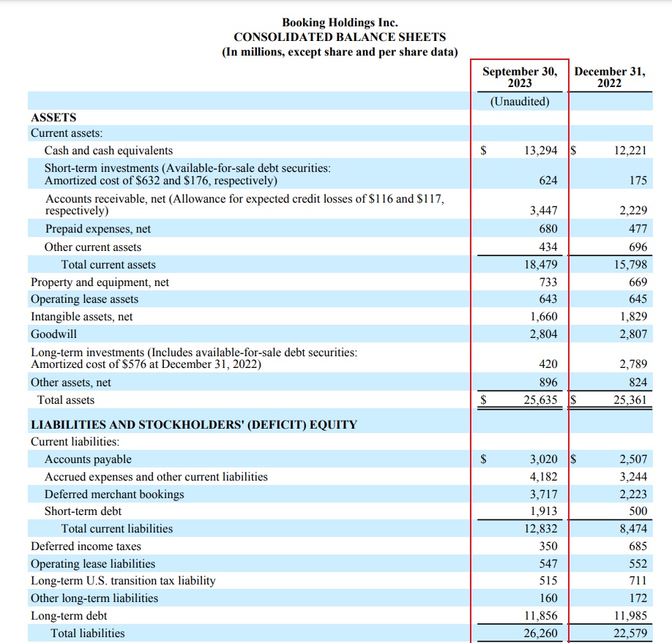
Task: Click property and equipment value 733
Action: click(548, 282)
